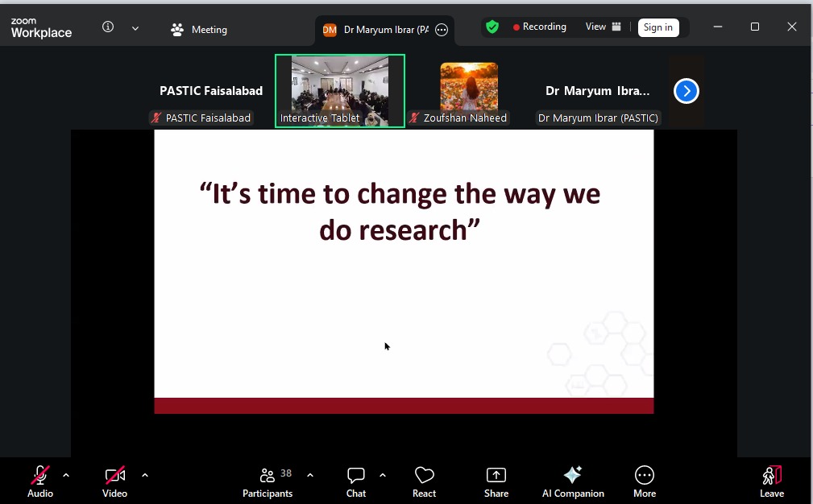The height and width of the screenshot is (504, 813).
Task: Open the More options menu
Action: pyautogui.click(x=644, y=480)
